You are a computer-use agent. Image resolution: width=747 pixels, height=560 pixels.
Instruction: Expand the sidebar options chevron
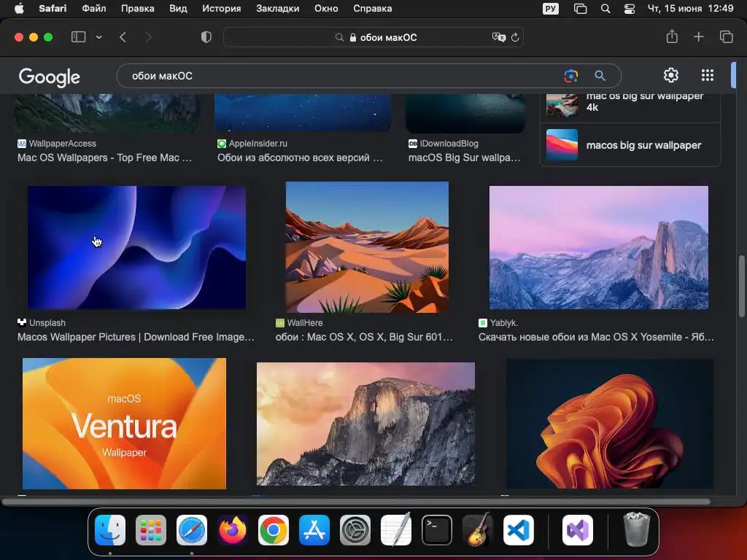(x=99, y=37)
